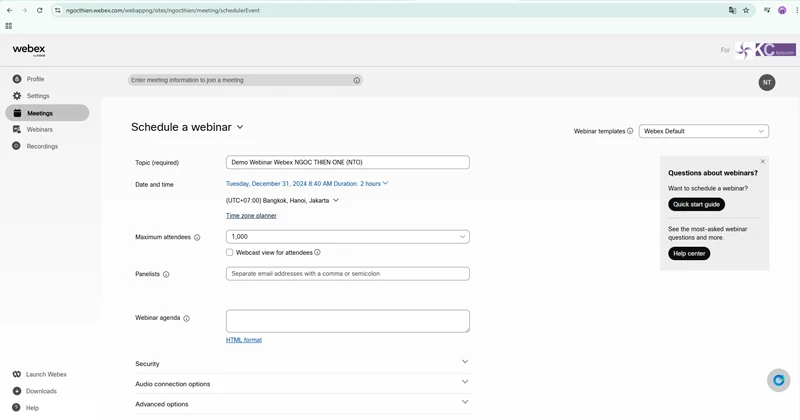Open the Maximum attendees 1,000 dropdown
This screenshot has height=420, width=800.
click(x=347, y=237)
